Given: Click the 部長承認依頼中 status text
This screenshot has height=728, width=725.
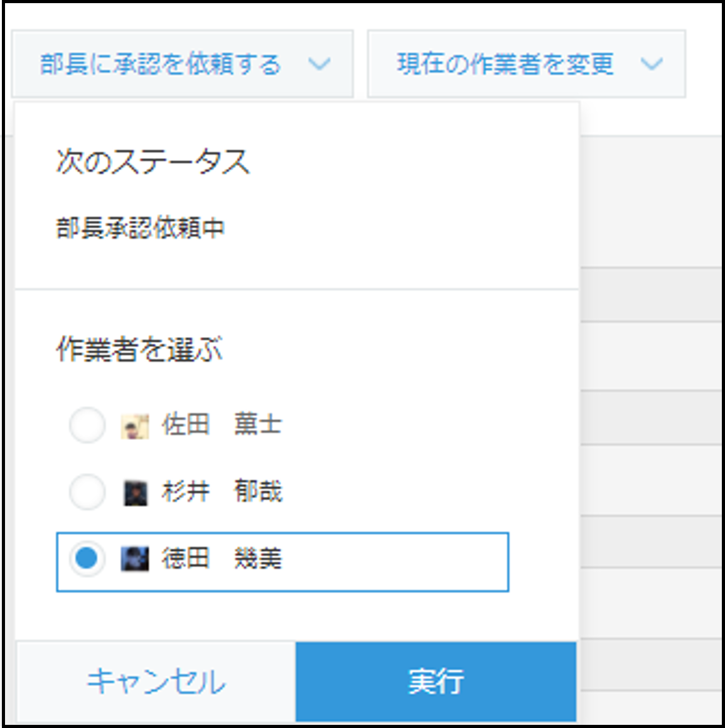Looking at the screenshot, I should 140,228.
